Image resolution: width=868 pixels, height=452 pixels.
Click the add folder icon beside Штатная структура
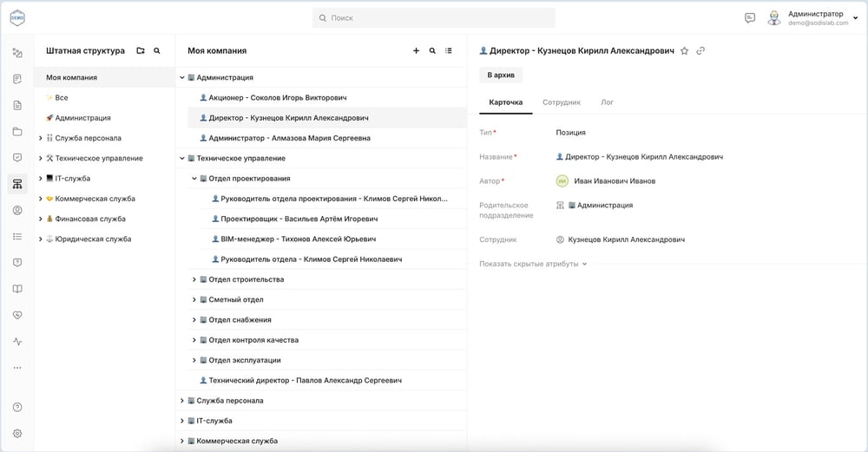(x=141, y=50)
